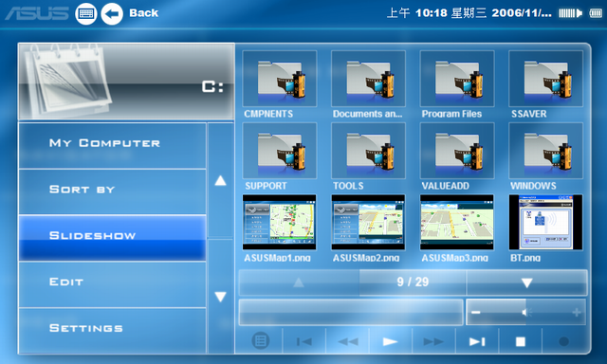Open the SUPPORT folder
Screen dimensions: 607x364
coord(280,151)
